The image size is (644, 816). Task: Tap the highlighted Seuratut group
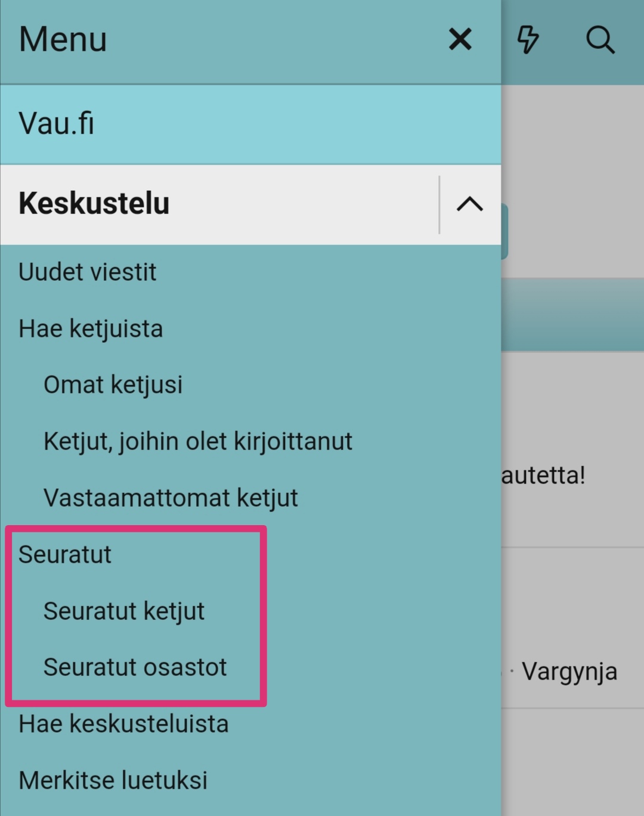click(135, 614)
